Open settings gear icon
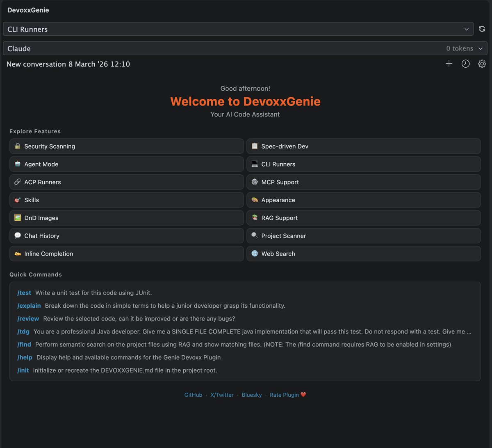 482,64
